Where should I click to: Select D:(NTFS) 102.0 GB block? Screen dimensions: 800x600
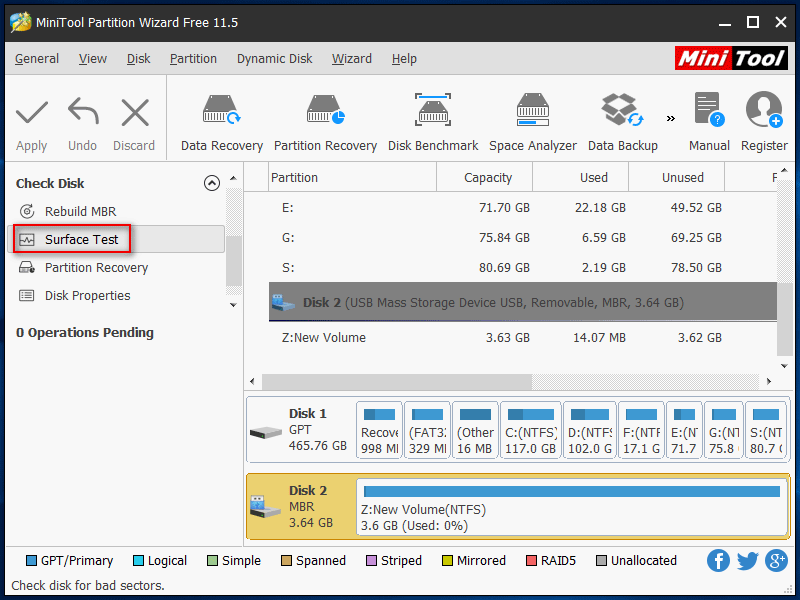pyautogui.click(x=590, y=431)
